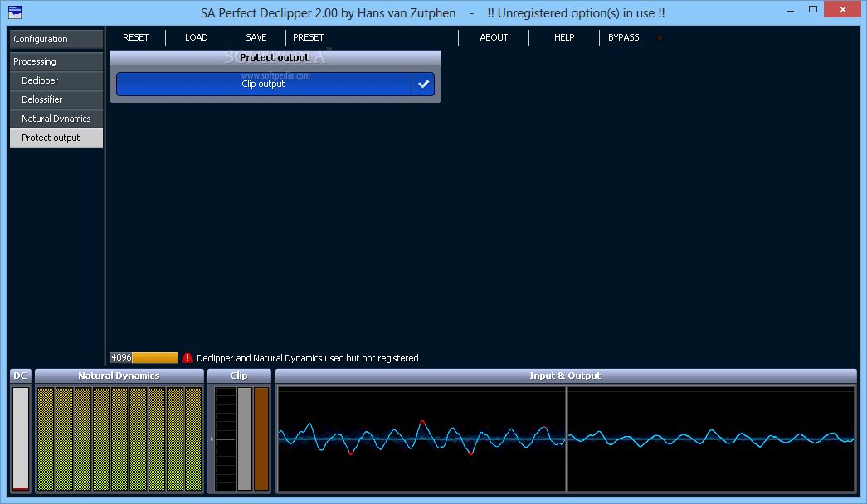This screenshot has width=867, height=504.
Task: Click the output waveform display
Action: pyautogui.click(x=711, y=439)
